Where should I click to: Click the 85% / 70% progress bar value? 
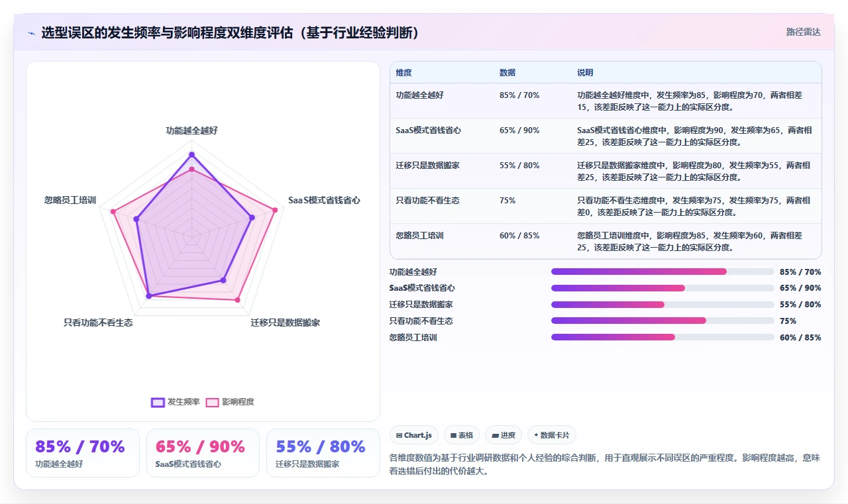tap(800, 272)
